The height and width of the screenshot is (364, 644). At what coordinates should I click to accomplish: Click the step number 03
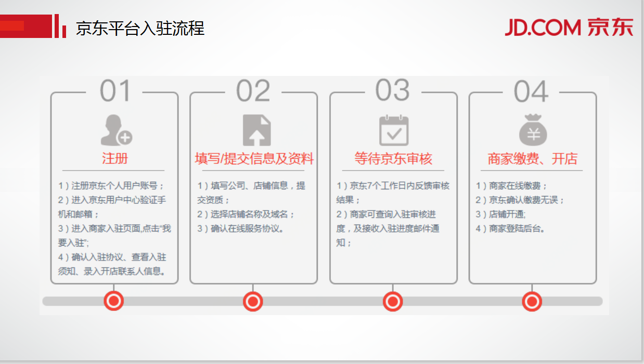point(393,91)
